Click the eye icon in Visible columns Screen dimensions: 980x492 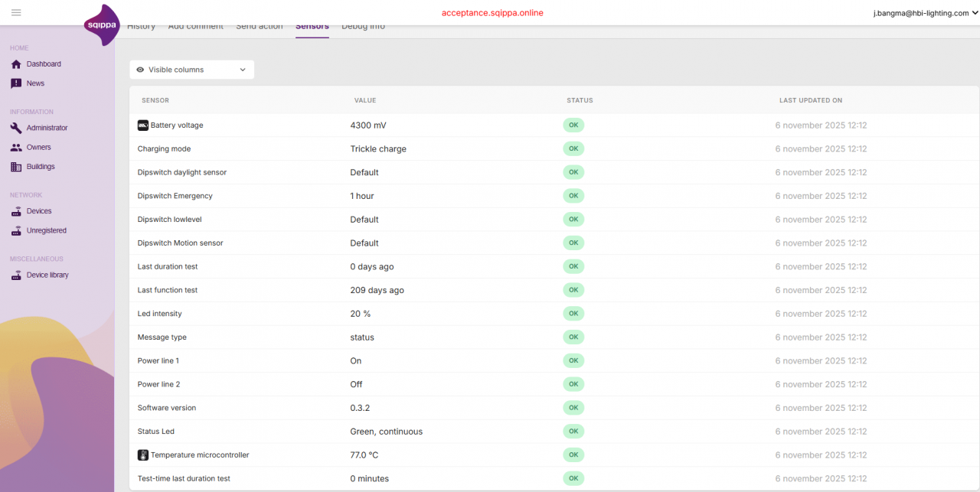click(140, 70)
